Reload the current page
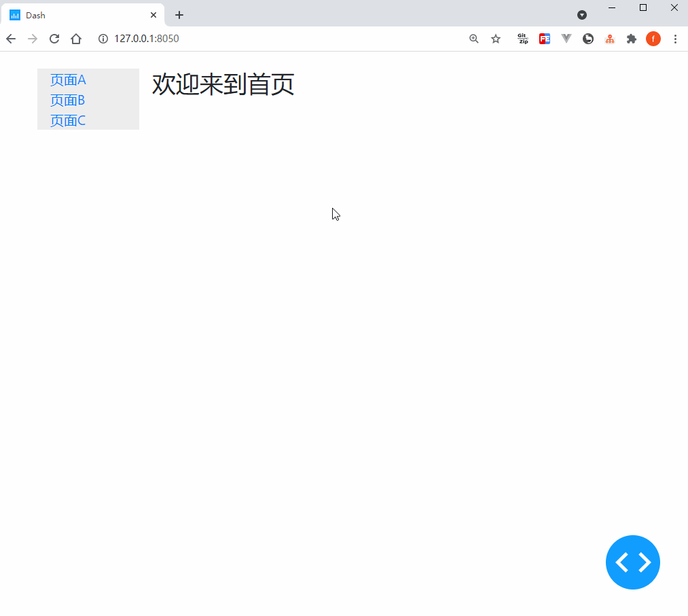This screenshot has width=688, height=616. (54, 39)
